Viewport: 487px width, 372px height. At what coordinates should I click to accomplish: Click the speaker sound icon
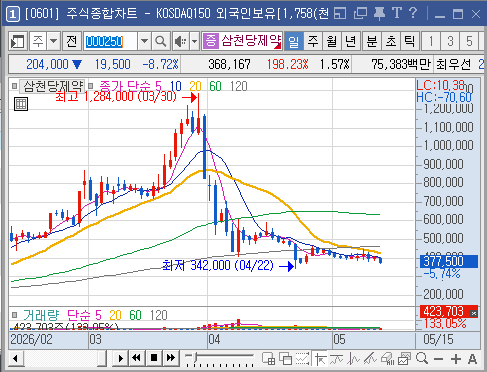coord(181,42)
